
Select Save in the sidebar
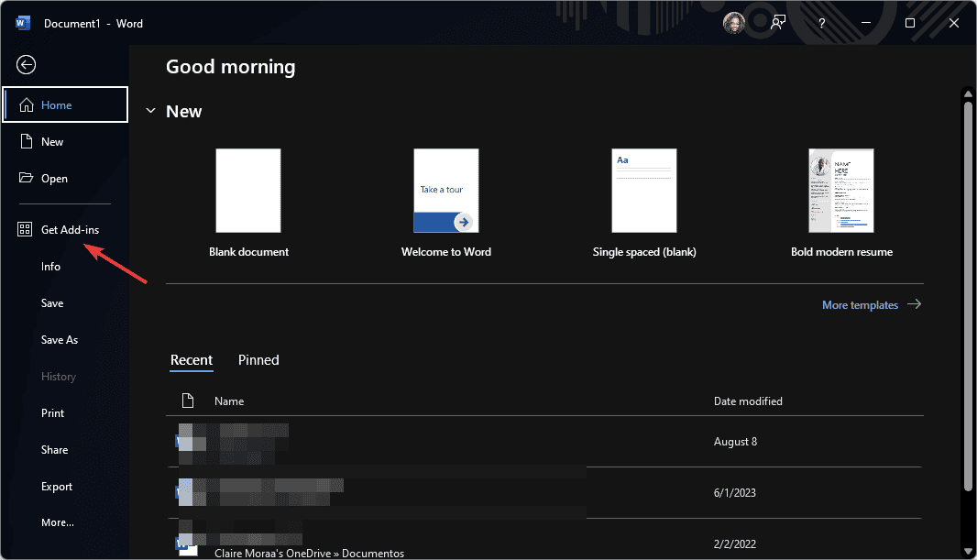tap(52, 302)
